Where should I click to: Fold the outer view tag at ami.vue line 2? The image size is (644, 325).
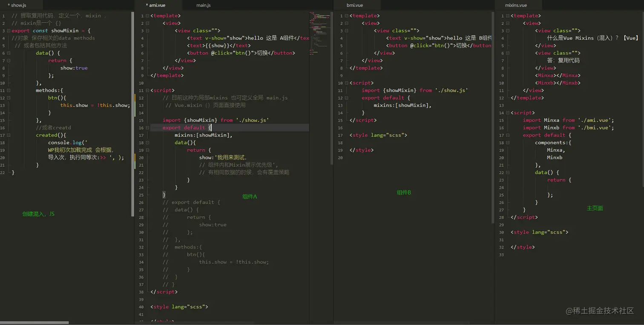point(147,23)
